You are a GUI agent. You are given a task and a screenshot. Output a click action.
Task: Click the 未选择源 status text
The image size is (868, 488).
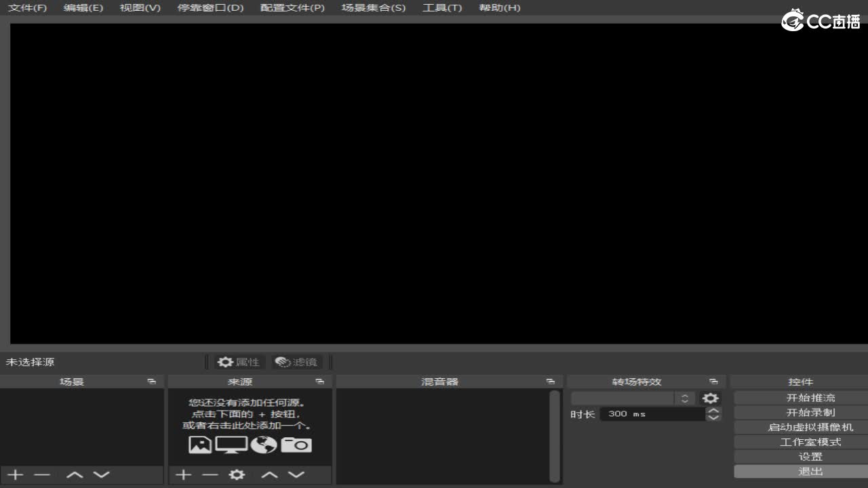click(31, 362)
